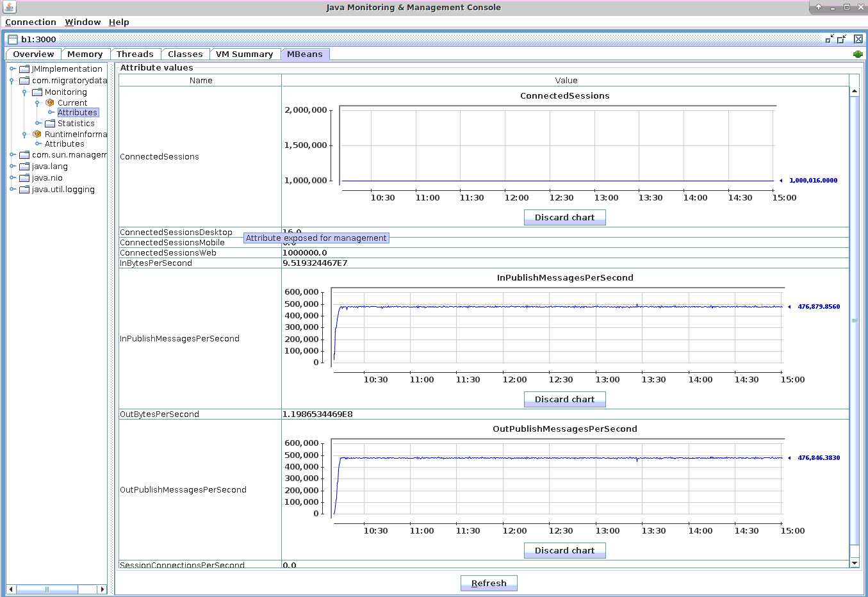This screenshot has width=868, height=597.
Task: Click the tree panel scroll-left arrow
Action: point(11,589)
